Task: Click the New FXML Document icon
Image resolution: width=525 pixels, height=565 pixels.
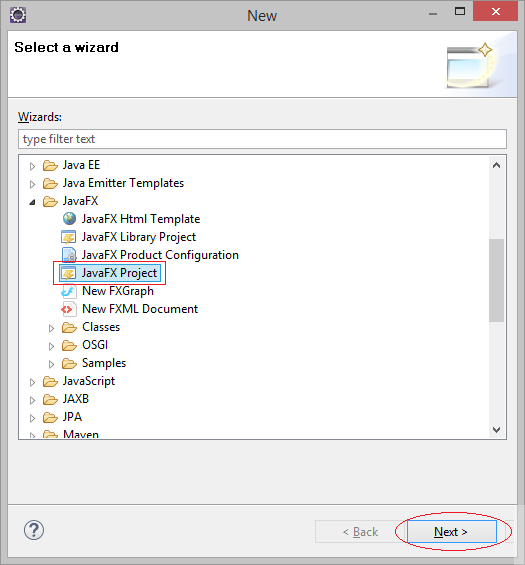Action: 68,309
